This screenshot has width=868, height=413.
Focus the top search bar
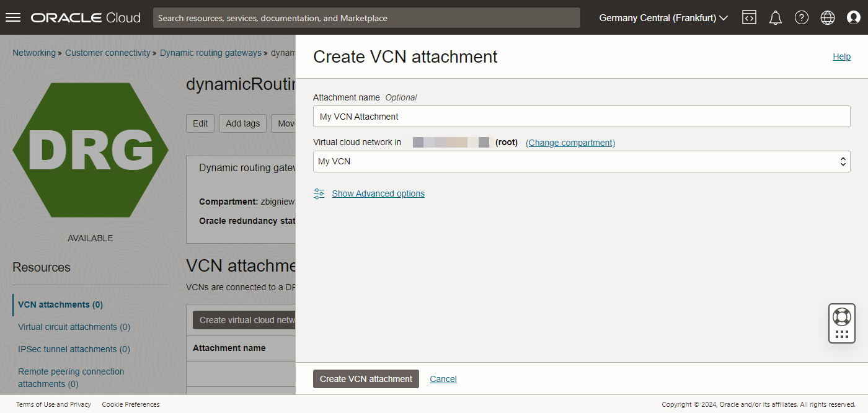366,18
